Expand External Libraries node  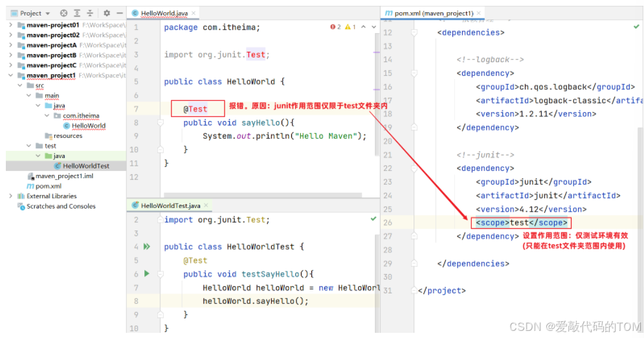(10, 196)
